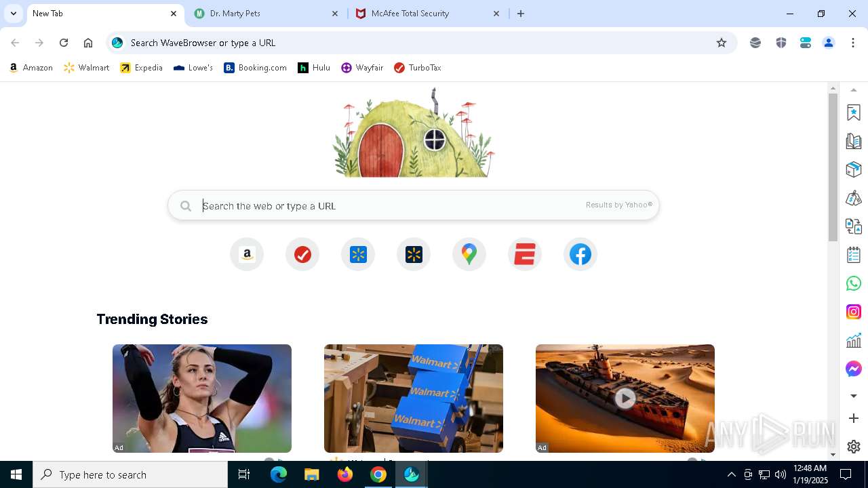
Task: Open the Amazon bookmark
Action: point(31,68)
